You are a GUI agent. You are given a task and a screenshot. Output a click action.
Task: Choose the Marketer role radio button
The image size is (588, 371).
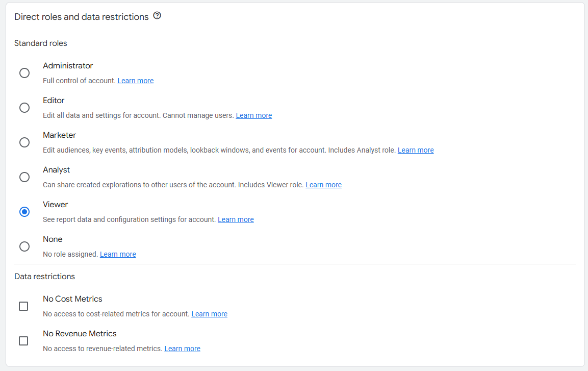pos(24,142)
